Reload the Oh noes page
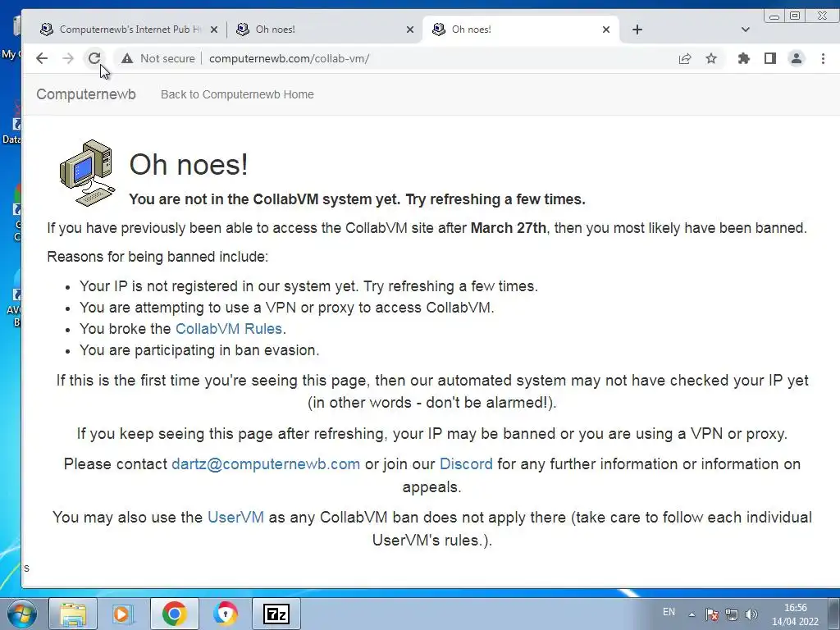 tap(94, 58)
